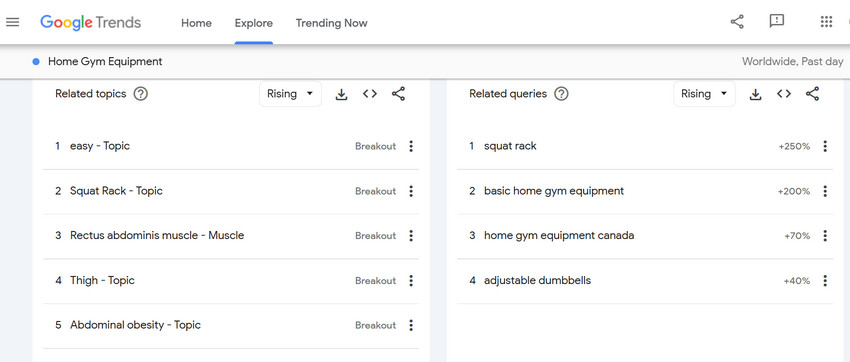Open the 'adjustable dumbbells' query
This screenshot has height=362, width=850.
pos(645,281)
